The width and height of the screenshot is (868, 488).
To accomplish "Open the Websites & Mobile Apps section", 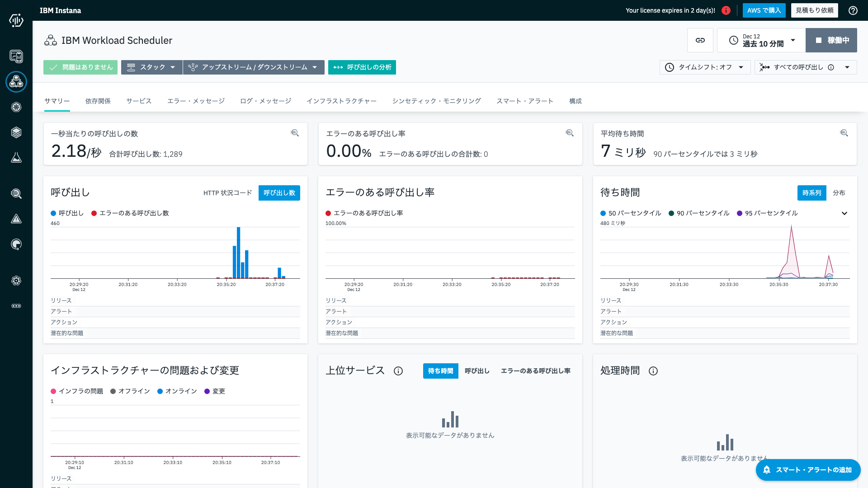I will (16, 56).
